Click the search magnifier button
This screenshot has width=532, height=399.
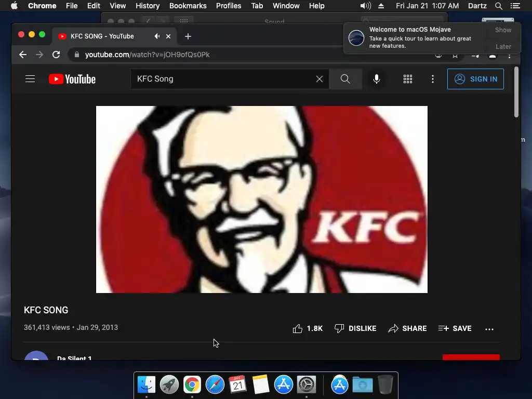[x=345, y=79]
